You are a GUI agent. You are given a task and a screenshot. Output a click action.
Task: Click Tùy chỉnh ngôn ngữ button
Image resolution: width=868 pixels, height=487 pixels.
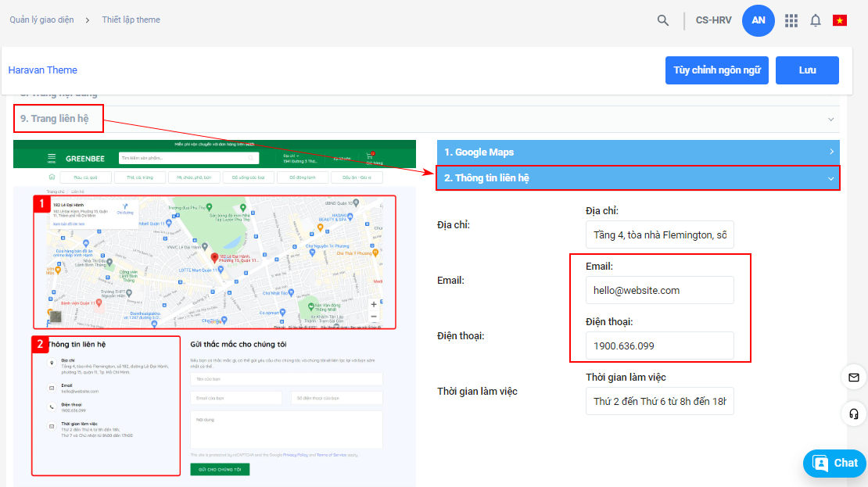[716, 70]
